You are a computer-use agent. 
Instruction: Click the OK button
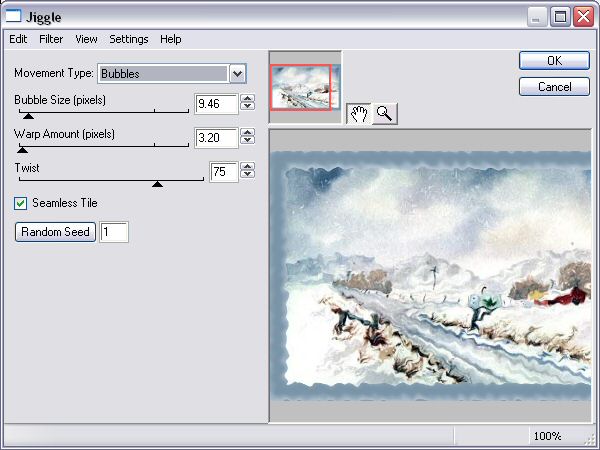(x=554, y=60)
